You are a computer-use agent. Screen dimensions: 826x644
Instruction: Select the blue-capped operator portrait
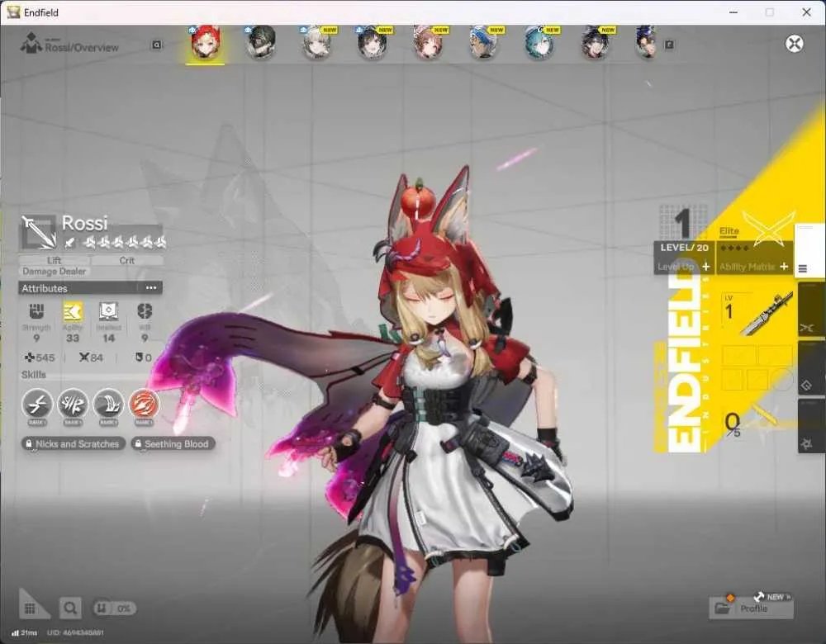pos(483,43)
